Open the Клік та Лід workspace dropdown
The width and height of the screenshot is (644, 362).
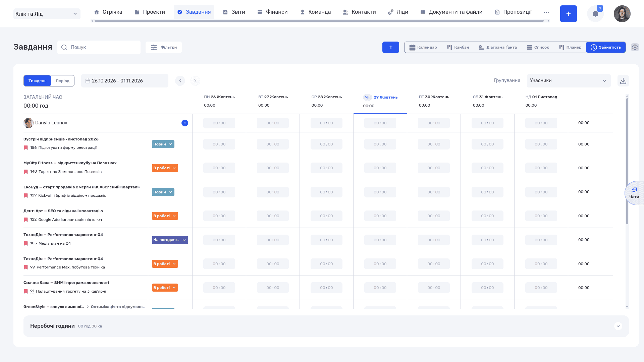[x=47, y=14]
